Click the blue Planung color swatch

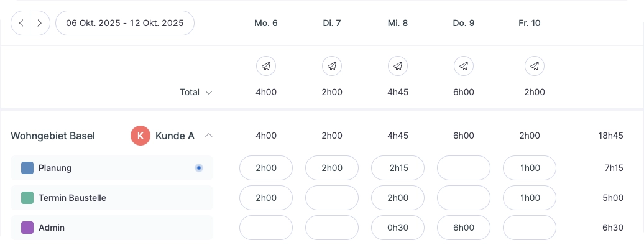pos(27,168)
